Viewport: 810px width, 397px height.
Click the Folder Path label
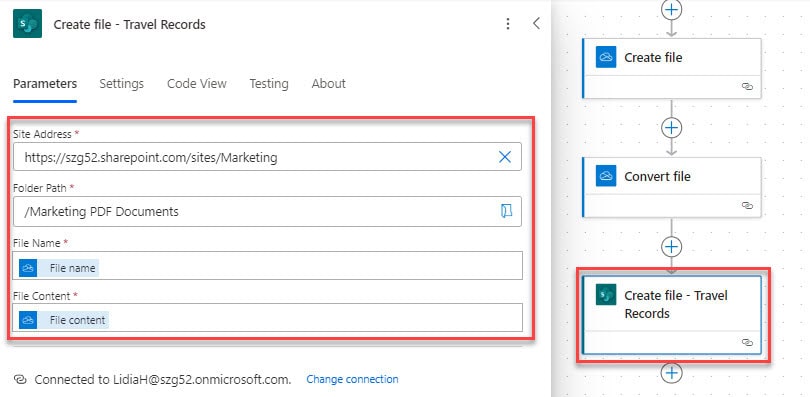40,188
